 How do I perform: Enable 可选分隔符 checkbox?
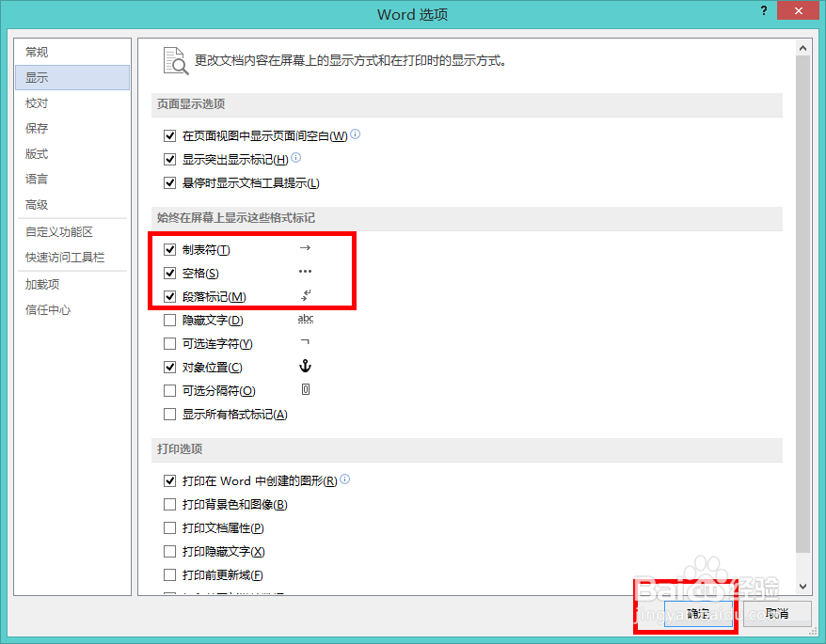[169, 391]
